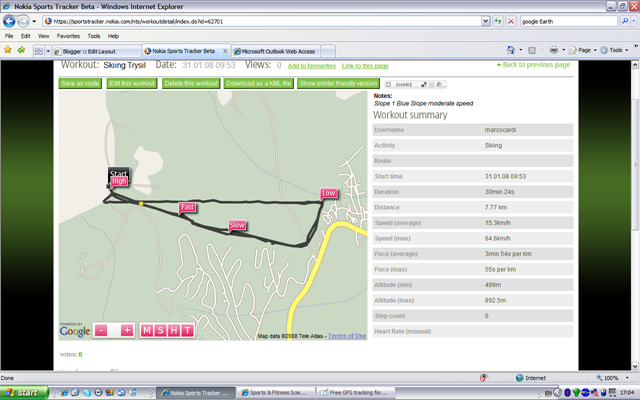Close the Nokia Sports Tracker Beta tab
The height and width of the screenshot is (400, 640).
[x=225, y=51]
